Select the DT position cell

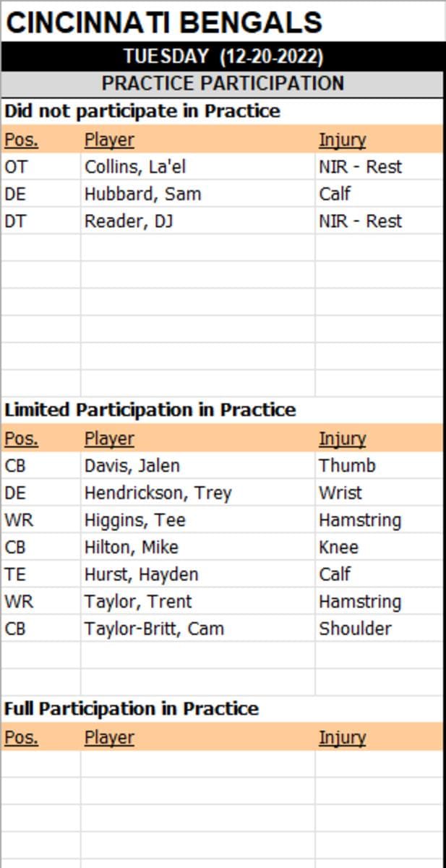tap(15, 221)
